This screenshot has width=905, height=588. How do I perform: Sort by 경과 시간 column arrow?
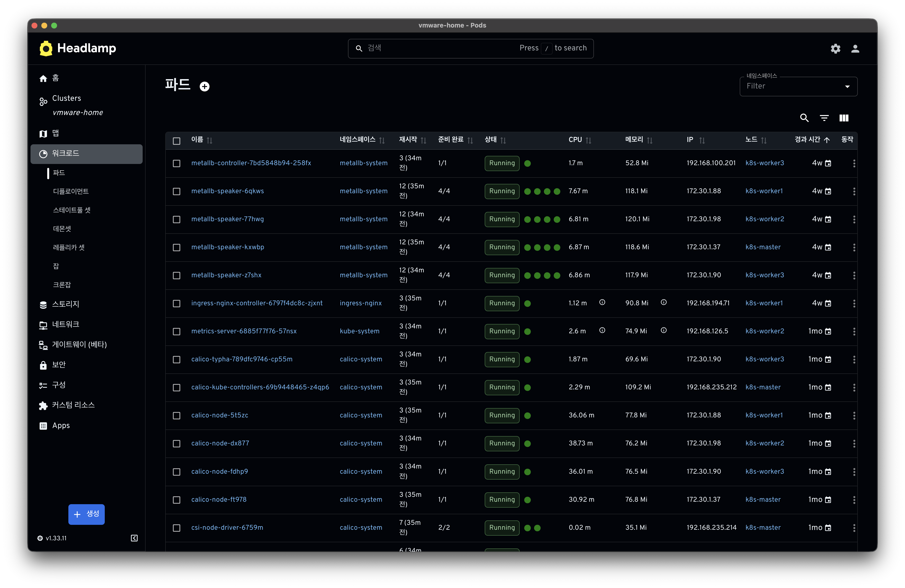827,140
